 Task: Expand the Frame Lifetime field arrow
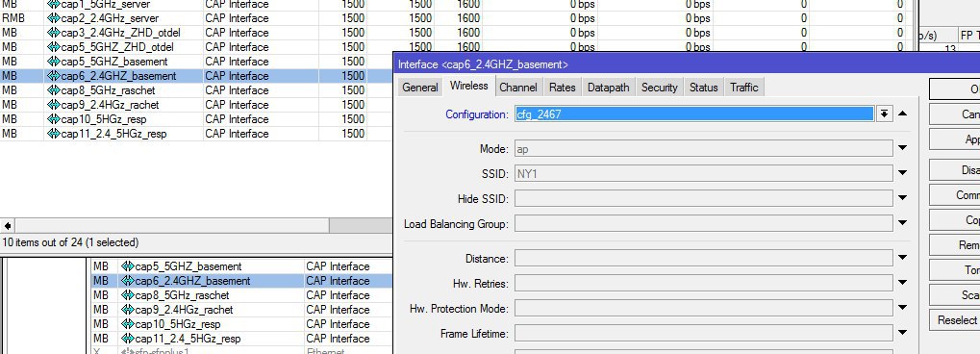(x=902, y=334)
